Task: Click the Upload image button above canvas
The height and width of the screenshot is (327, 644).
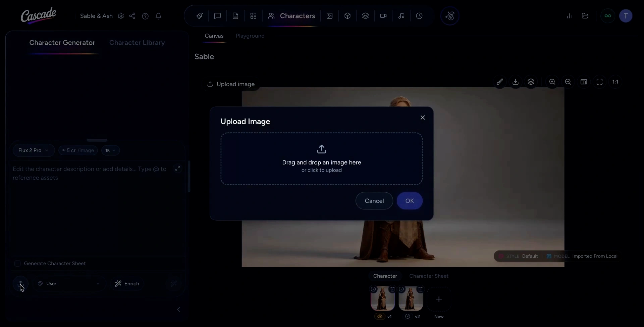Action: coord(231,84)
